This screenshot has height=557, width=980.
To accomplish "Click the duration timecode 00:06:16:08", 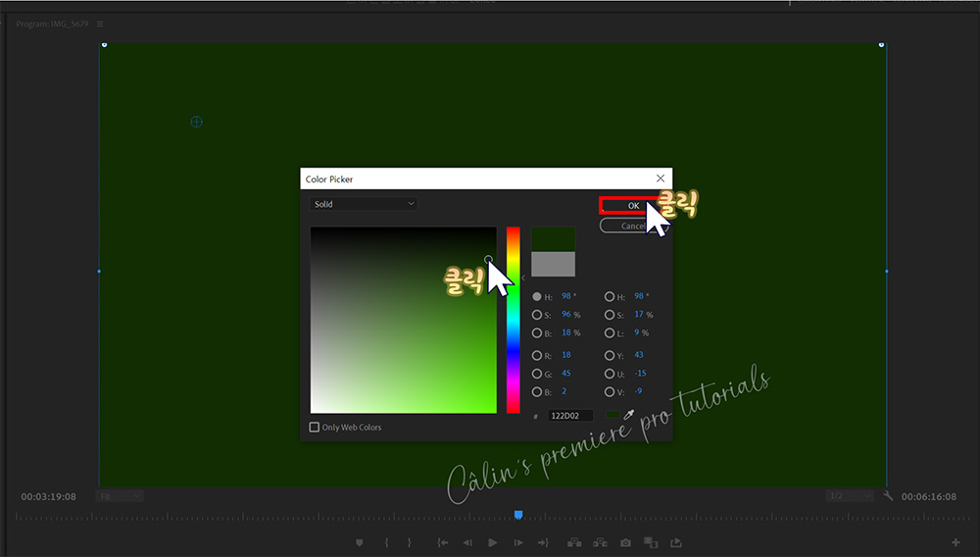I will click(x=929, y=496).
